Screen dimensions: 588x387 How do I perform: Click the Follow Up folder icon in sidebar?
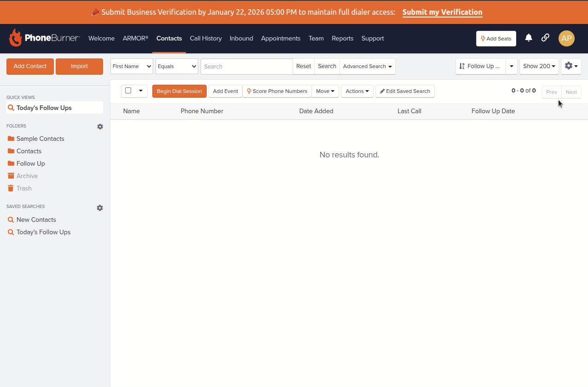(11, 163)
